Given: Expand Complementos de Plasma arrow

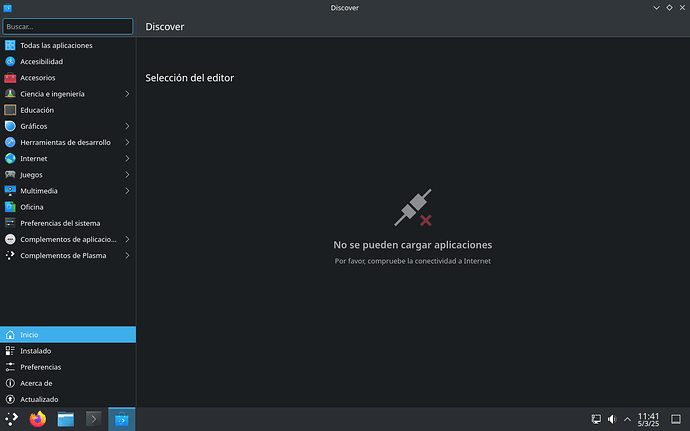Looking at the screenshot, I should 127,255.
